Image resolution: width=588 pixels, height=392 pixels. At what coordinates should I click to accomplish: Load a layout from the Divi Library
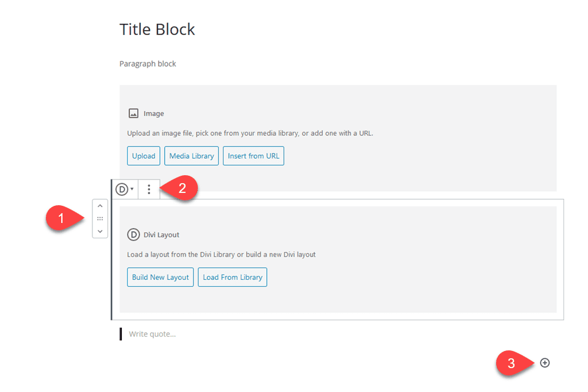pos(232,277)
